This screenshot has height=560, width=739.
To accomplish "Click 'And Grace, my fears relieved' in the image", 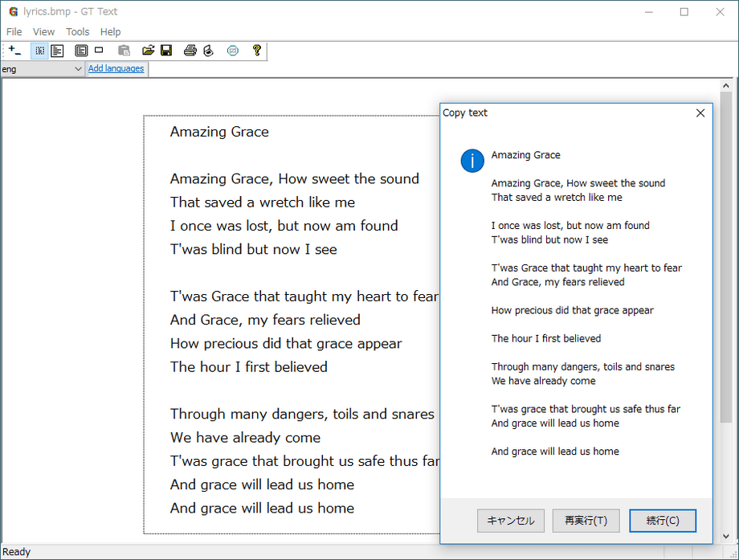I will coord(265,320).
